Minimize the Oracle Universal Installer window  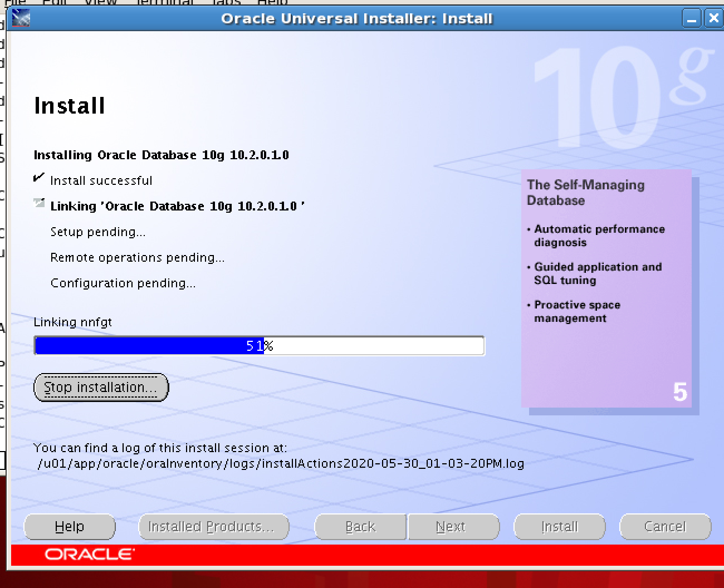pos(692,18)
